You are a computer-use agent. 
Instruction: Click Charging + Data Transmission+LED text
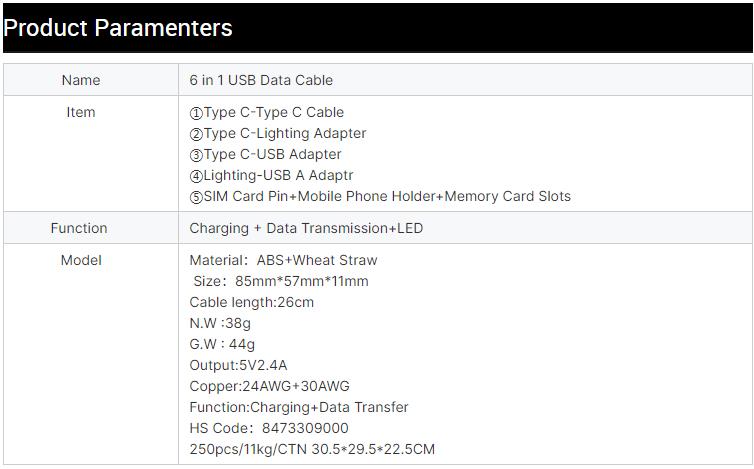pos(306,228)
